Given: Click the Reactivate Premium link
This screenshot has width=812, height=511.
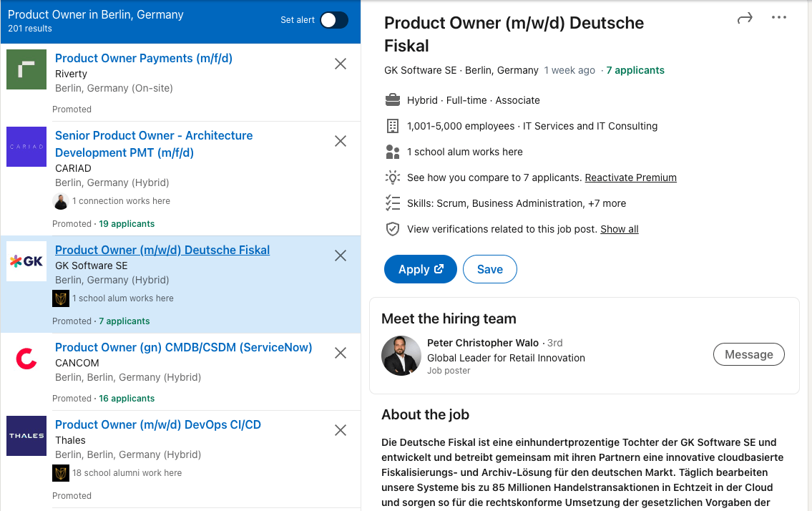Looking at the screenshot, I should 631,177.
